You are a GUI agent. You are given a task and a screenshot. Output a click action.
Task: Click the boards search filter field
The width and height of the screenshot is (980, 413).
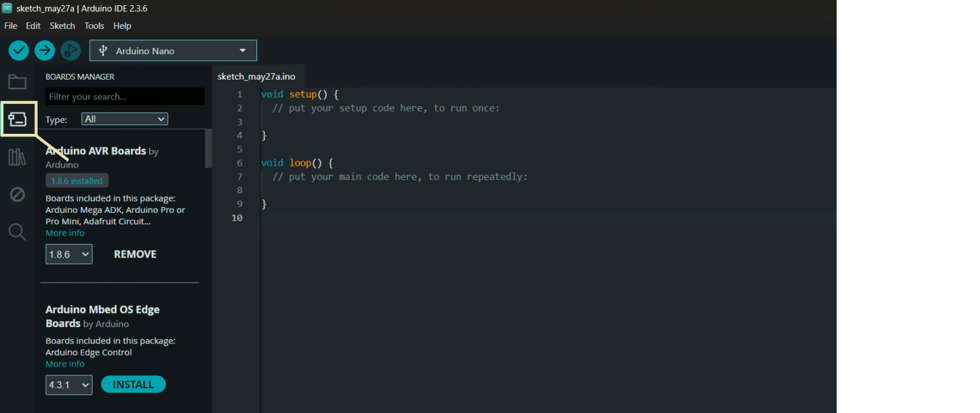coord(125,97)
